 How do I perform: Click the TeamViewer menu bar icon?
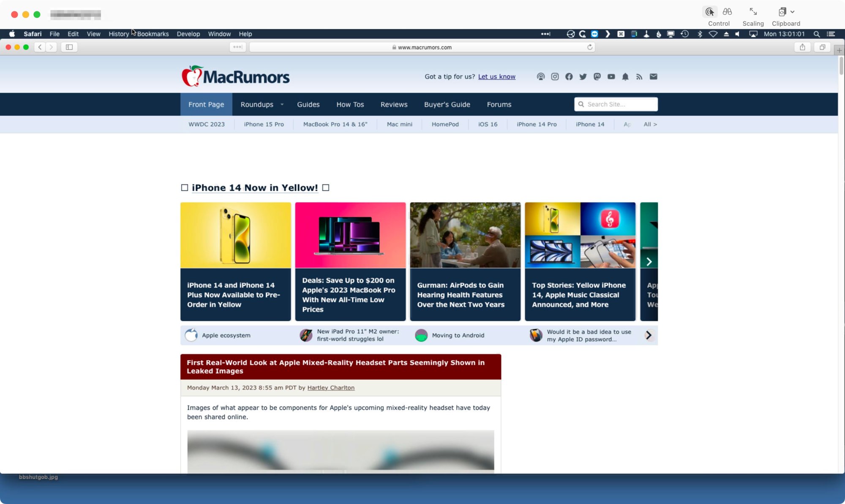click(x=594, y=34)
